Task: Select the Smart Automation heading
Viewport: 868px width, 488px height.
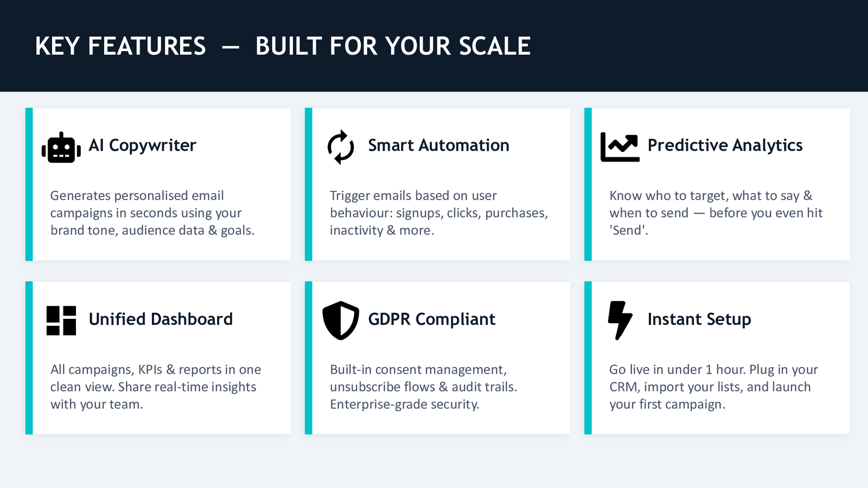Action: point(438,145)
